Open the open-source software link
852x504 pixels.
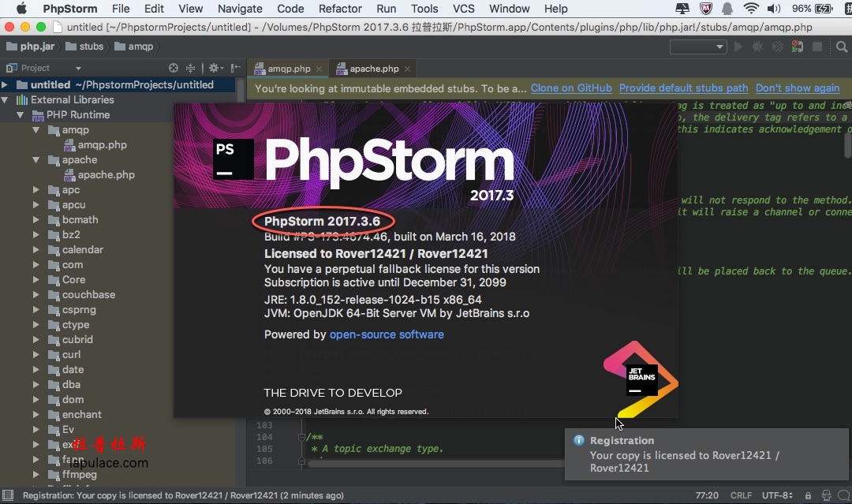pos(387,334)
